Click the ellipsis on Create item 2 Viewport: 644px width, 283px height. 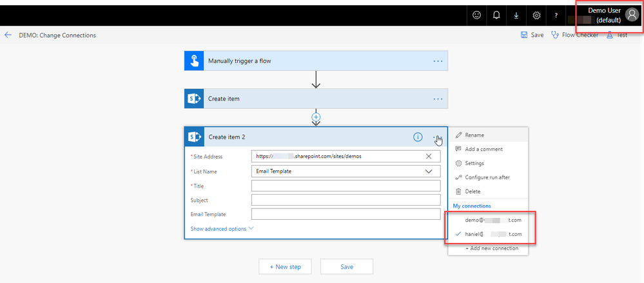[x=438, y=137]
